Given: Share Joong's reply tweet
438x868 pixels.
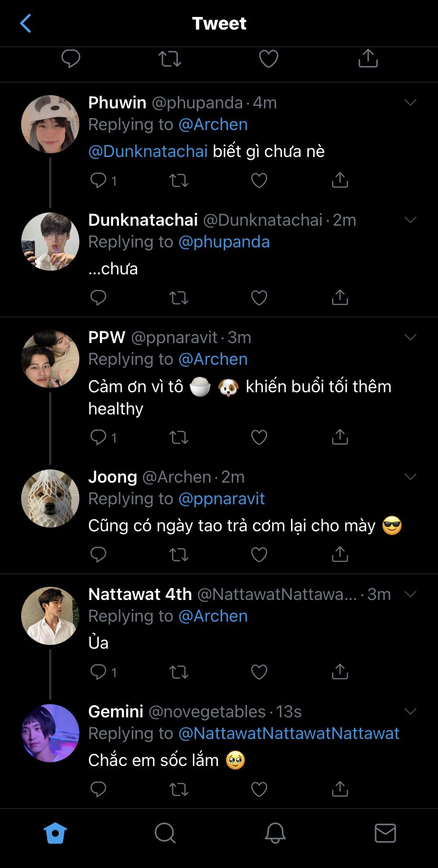Looking at the screenshot, I should coord(340,555).
